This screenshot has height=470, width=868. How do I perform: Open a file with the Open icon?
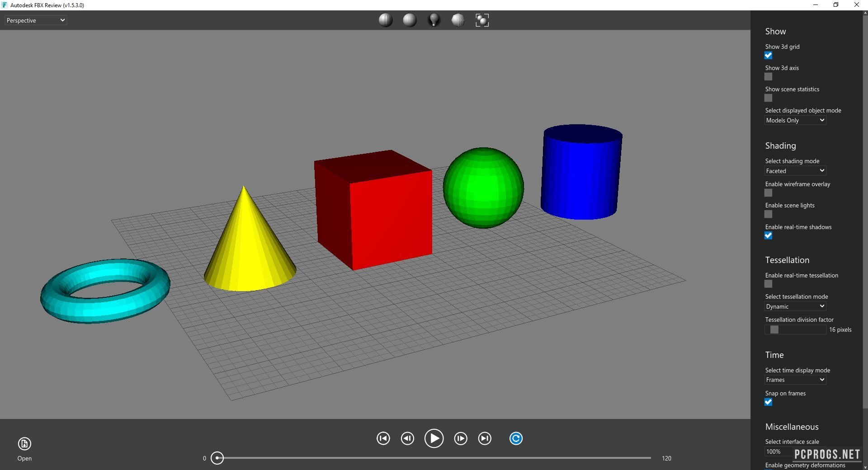(x=24, y=444)
